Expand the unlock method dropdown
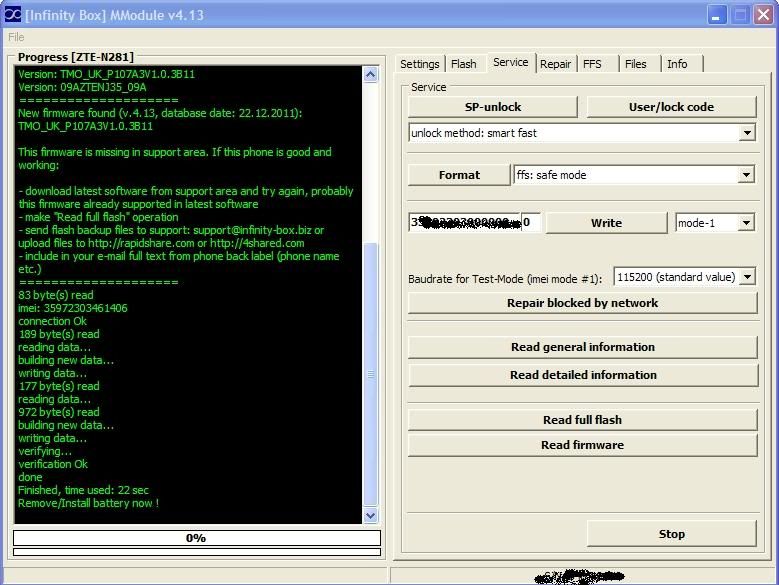This screenshot has height=585, width=779. tap(747, 133)
